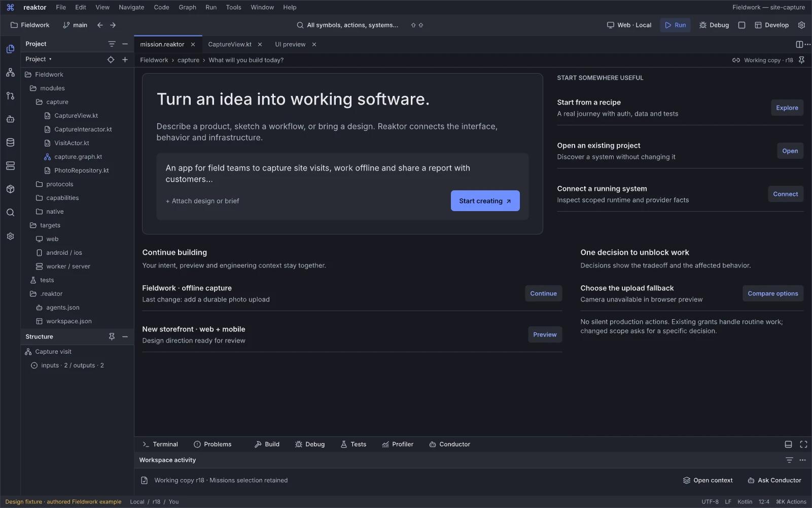Switch to the CaptureView.kt tab
The image size is (812, 508).
click(230, 44)
